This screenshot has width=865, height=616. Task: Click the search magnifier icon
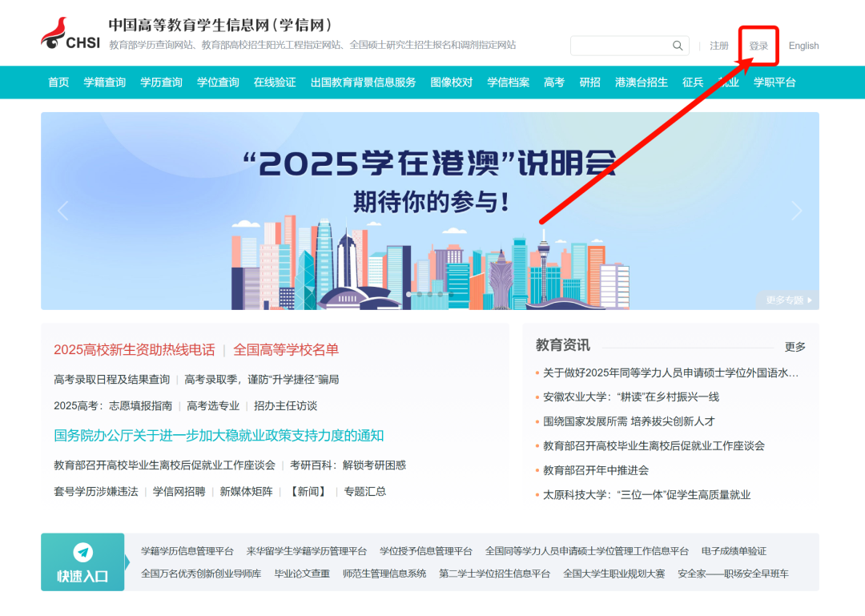(x=678, y=46)
